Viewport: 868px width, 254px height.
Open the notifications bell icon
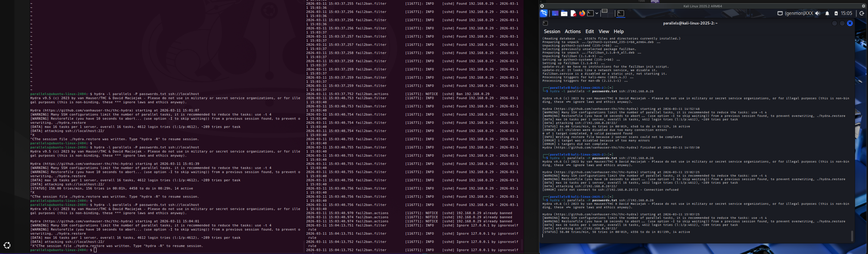(827, 13)
